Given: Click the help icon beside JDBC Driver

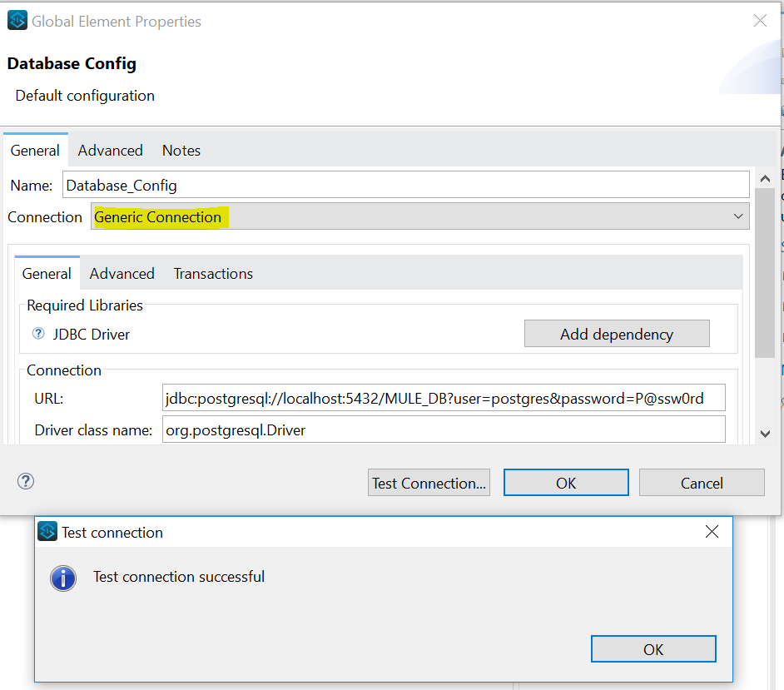Looking at the screenshot, I should [x=38, y=334].
